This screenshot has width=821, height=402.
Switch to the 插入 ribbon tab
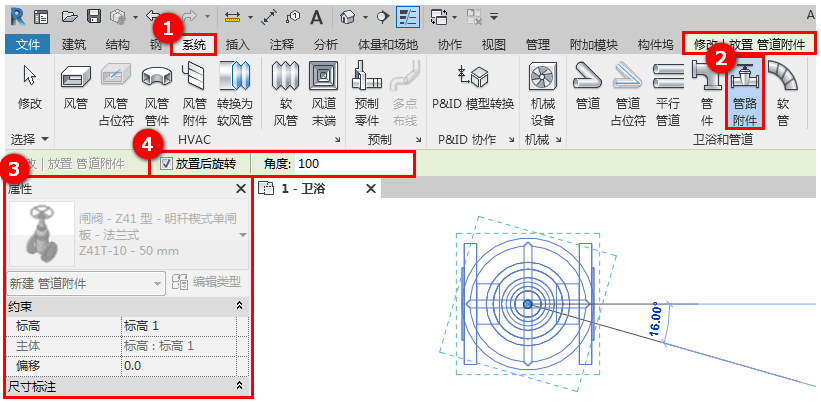(x=238, y=44)
